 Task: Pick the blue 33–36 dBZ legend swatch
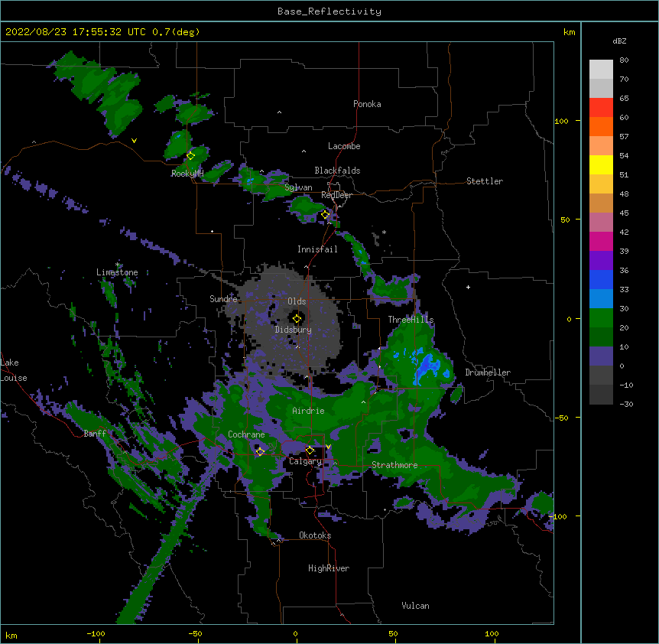[x=601, y=279]
